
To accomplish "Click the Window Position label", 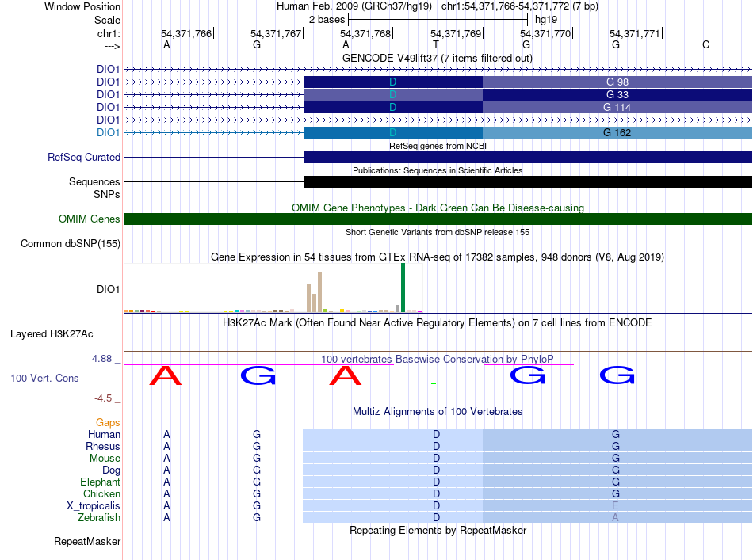I will tap(82, 6).
